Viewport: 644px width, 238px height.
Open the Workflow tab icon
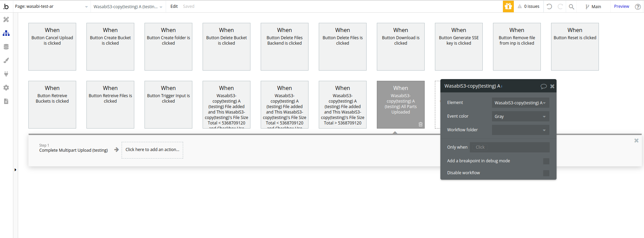[x=6, y=33]
